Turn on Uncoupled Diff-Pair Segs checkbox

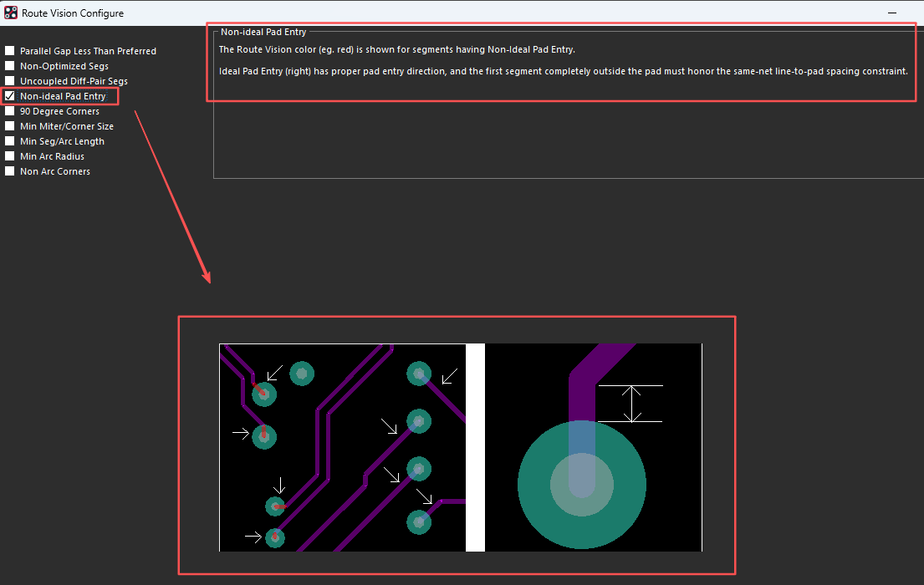(x=10, y=81)
